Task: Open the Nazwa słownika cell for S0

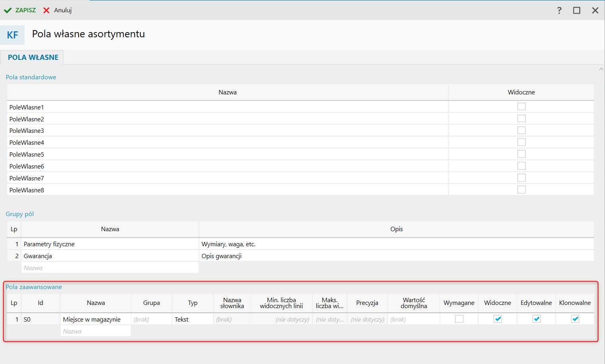Action: [232, 319]
